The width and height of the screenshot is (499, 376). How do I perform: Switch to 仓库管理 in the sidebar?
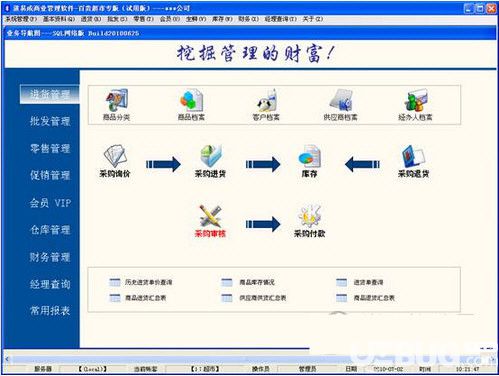50,230
